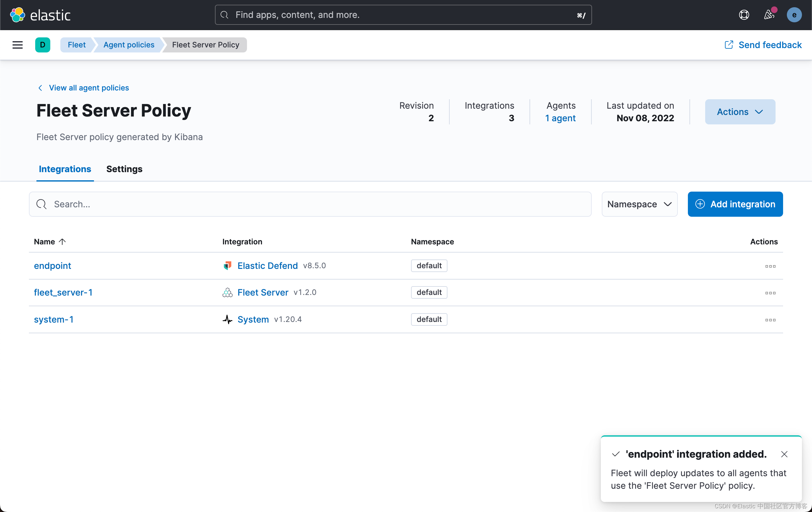Click the search magnifier in integrations filter
Screen dimensions: 812x512
click(x=41, y=204)
